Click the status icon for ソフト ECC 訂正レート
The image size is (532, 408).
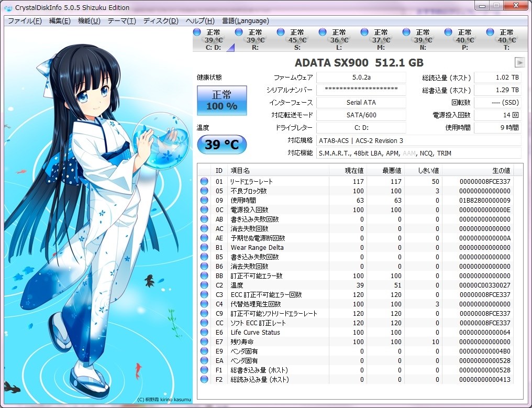204,323
